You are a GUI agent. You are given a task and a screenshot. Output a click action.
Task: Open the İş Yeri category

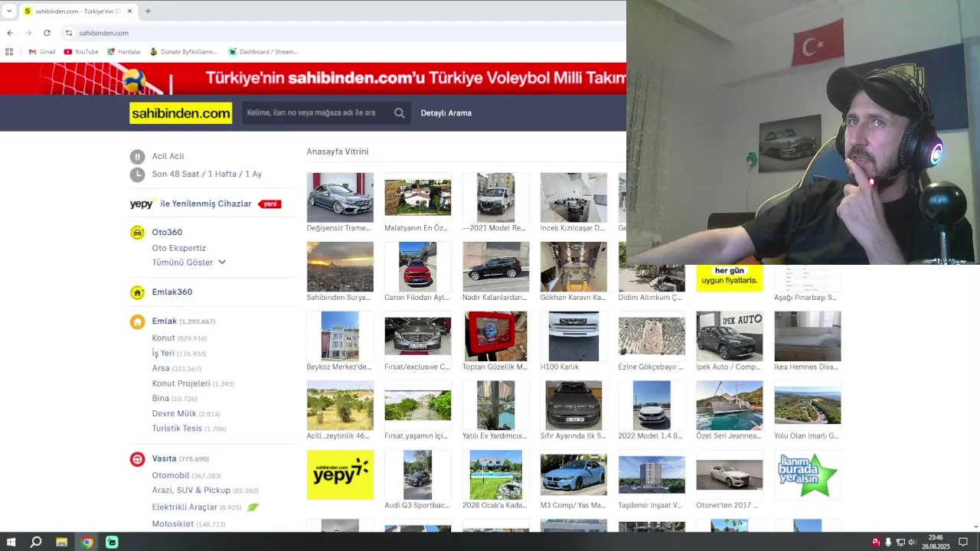[163, 354]
